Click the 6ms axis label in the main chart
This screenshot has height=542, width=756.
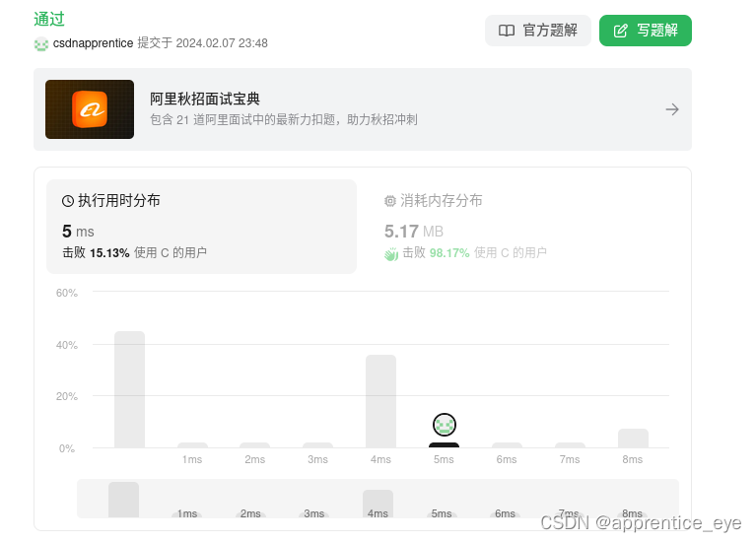[507, 459]
